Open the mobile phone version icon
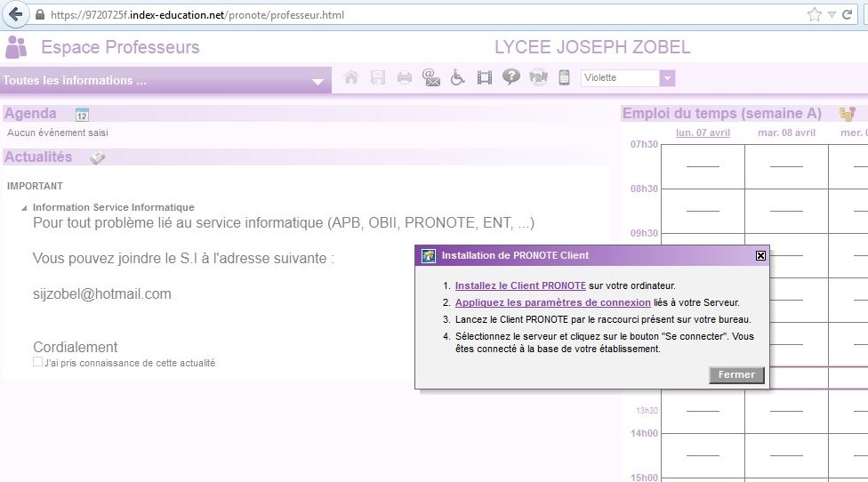The height and width of the screenshot is (482, 868). pyautogui.click(x=564, y=78)
